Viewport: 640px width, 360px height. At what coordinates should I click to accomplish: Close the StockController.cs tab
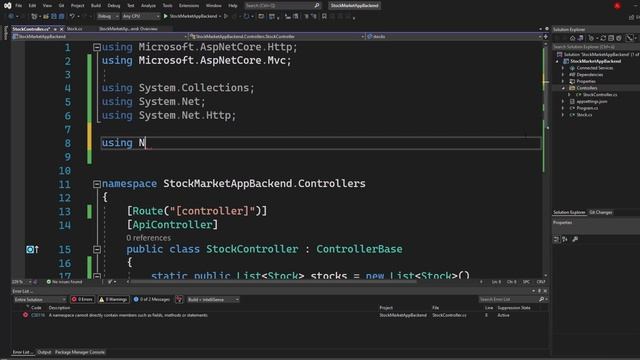(62, 29)
